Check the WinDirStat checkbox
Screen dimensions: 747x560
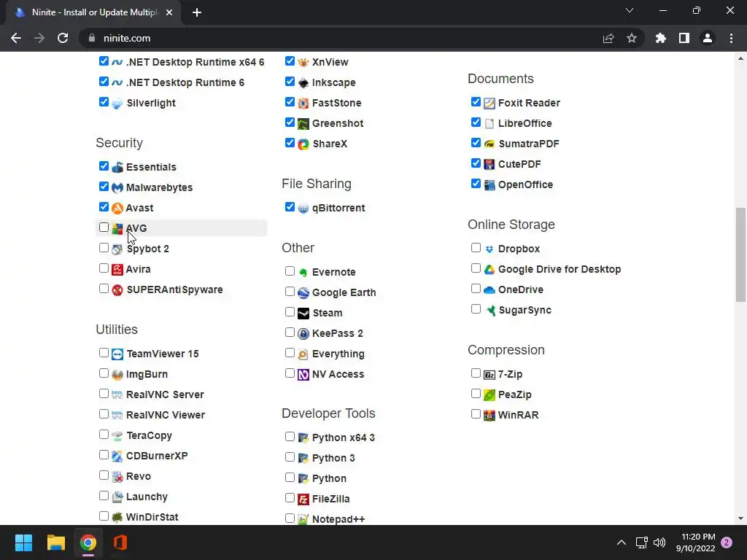[104, 516]
